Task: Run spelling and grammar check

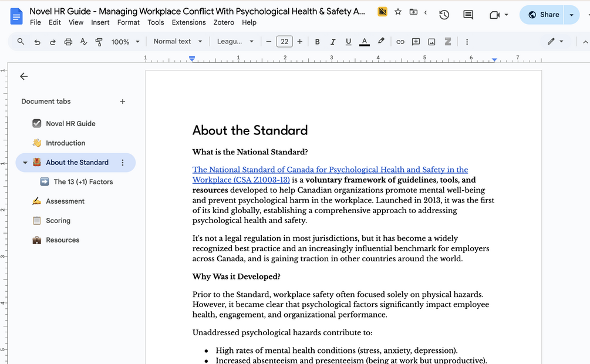Action: click(83, 42)
